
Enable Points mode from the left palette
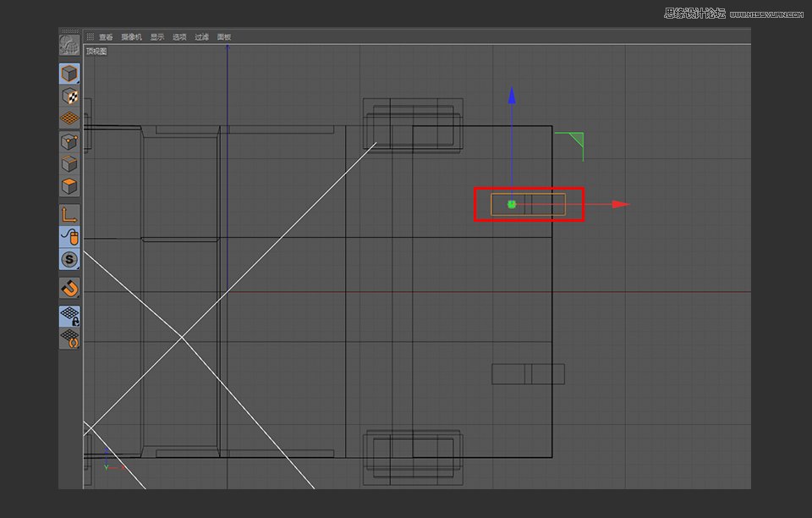click(69, 141)
